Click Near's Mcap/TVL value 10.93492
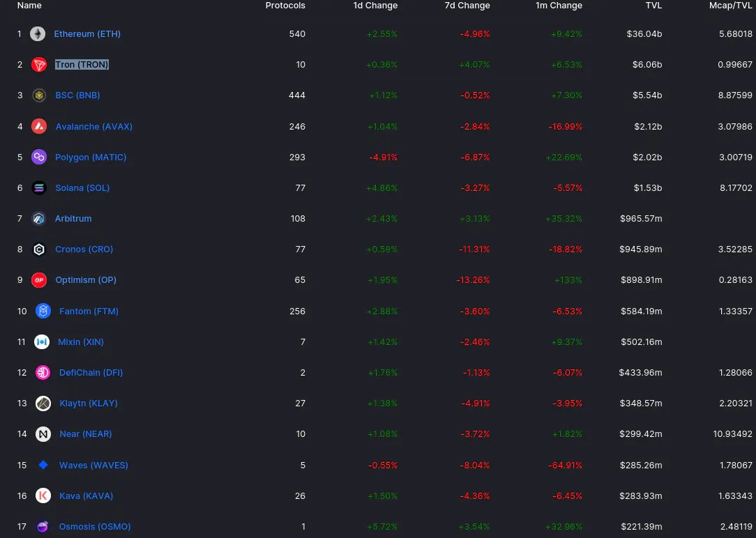This screenshot has height=538, width=756. pyautogui.click(x=733, y=434)
